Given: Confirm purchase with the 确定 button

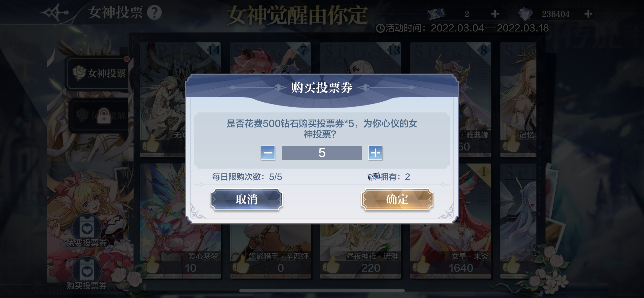Looking at the screenshot, I should tap(397, 199).
